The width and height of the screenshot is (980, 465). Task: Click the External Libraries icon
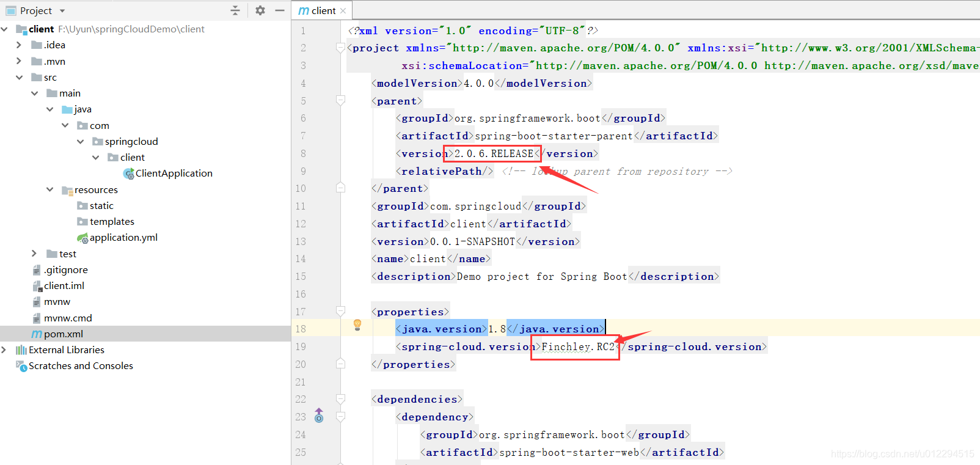tap(21, 350)
